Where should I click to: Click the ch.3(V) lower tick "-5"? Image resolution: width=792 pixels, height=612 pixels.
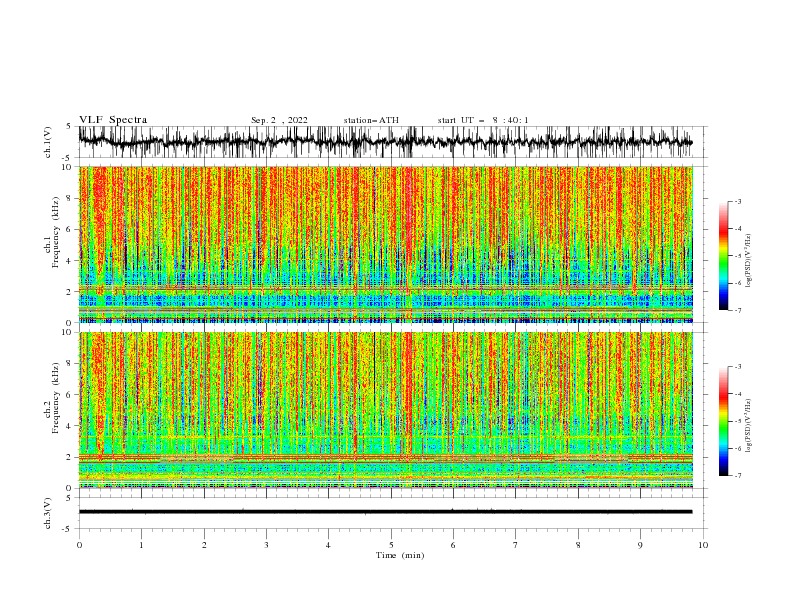coord(68,529)
